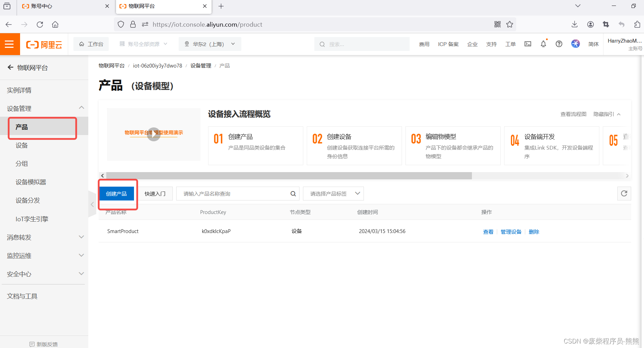The image size is (644, 348).
Task: Click the 创建产品 button
Action: (117, 194)
